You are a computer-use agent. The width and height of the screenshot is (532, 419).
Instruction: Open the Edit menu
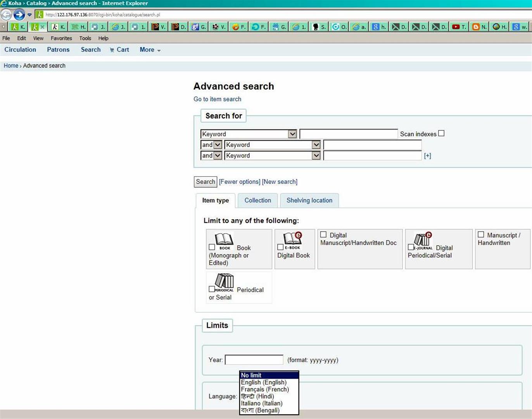coord(21,38)
